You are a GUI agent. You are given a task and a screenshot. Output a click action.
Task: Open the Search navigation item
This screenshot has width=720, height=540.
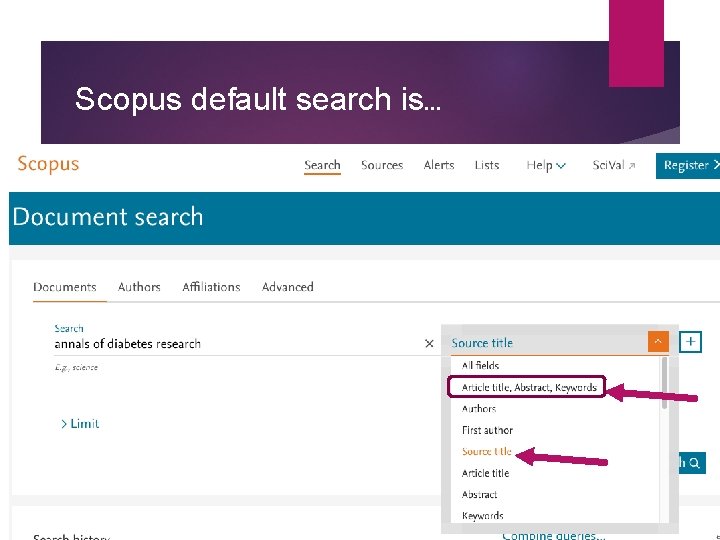[x=322, y=165]
